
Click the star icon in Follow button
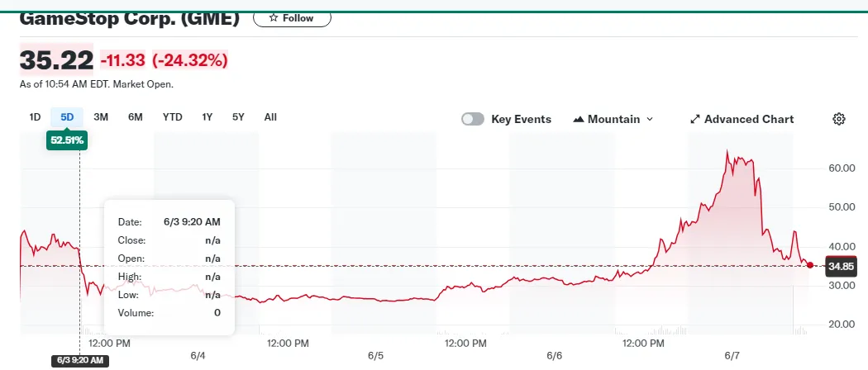[x=273, y=17]
